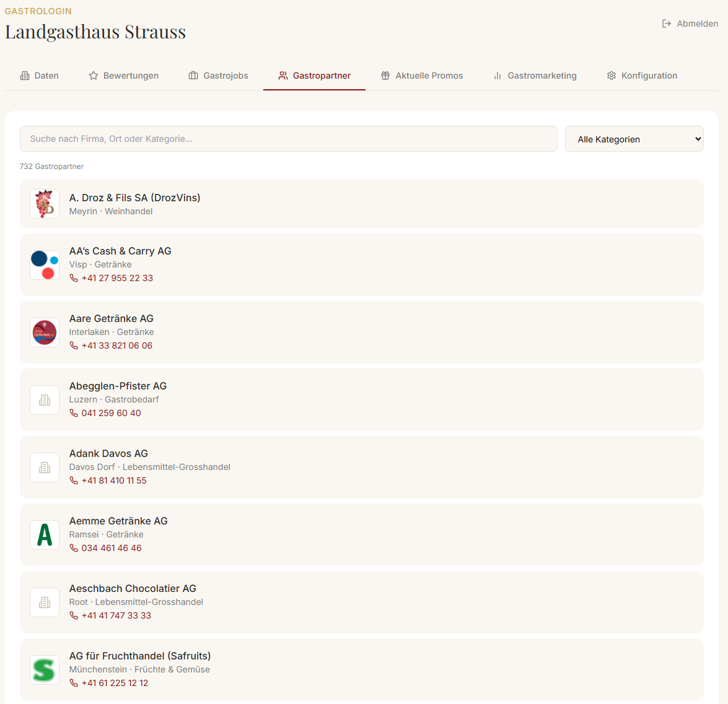
Task: Open the Aktuelle Promos tab
Action: tap(421, 76)
